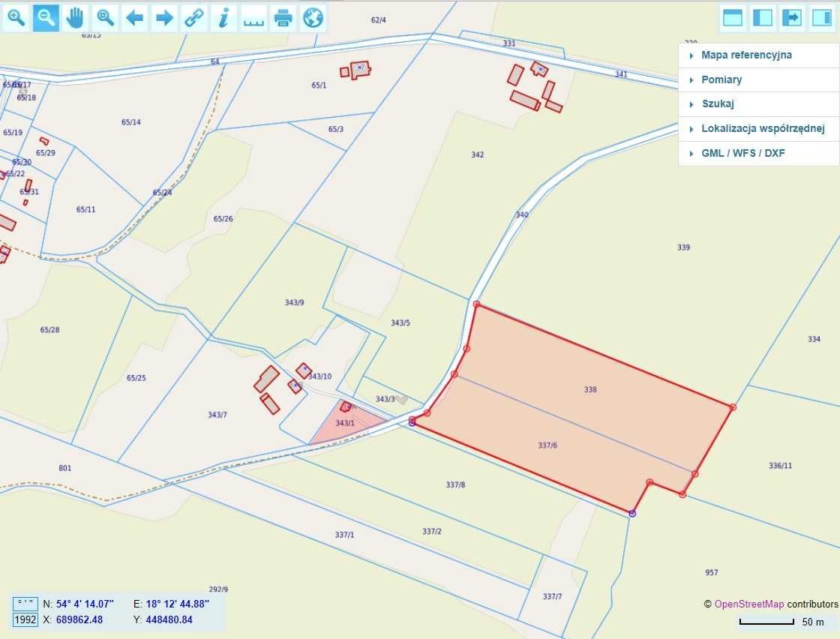This screenshot has width=840, height=639.
Task: Activate the pan hand tool
Action: 76,18
